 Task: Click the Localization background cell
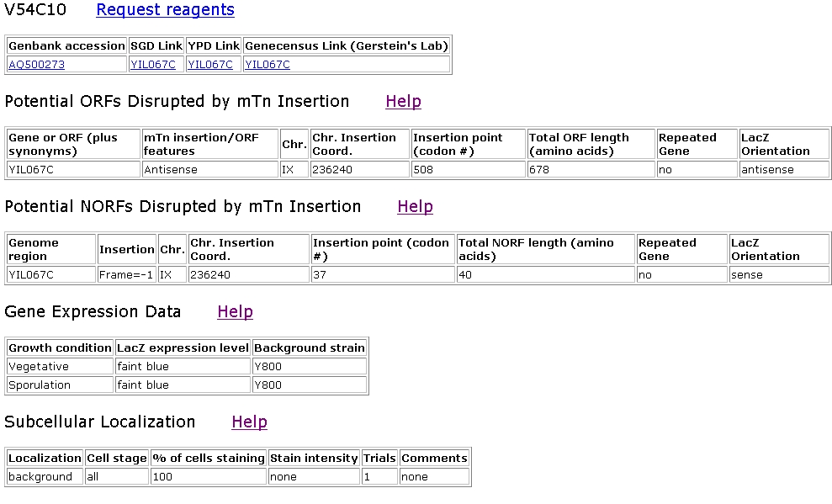click(45, 476)
